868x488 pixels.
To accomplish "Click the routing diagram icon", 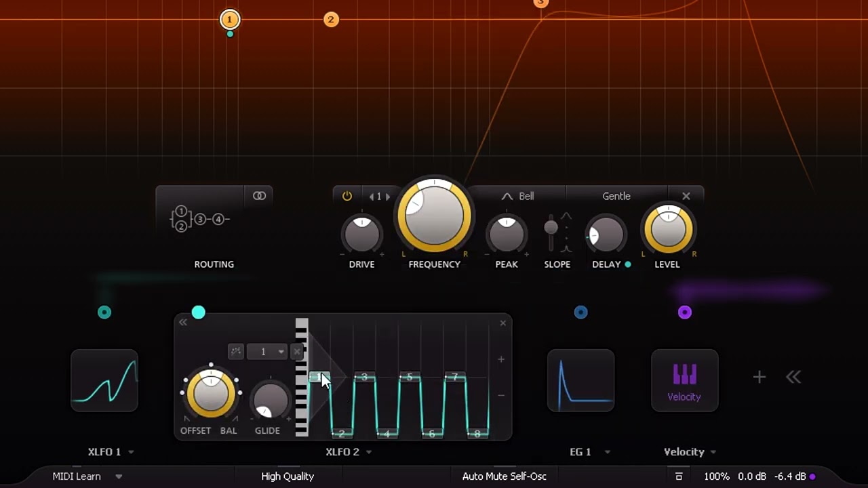I will pos(200,219).
